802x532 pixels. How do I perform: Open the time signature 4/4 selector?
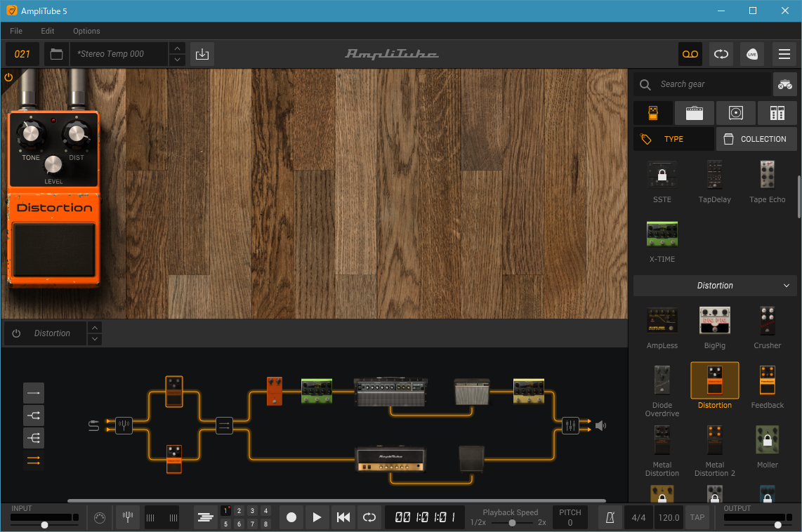click(x=638, y=518)
